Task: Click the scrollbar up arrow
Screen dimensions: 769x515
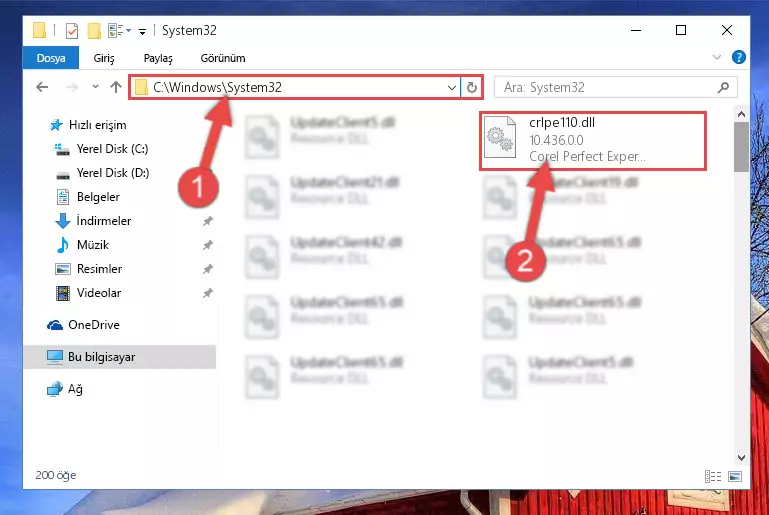Action: (x=741, y=114)
